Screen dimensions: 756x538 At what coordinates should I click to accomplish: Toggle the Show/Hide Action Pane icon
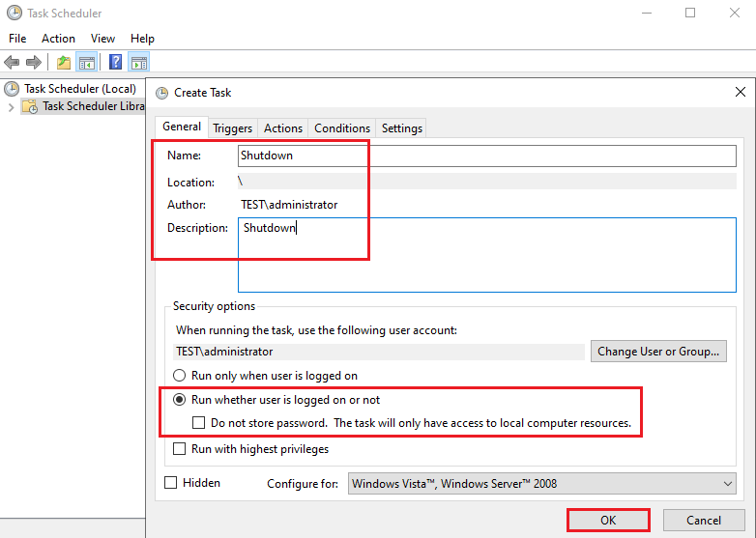click(x=139, y=63)
